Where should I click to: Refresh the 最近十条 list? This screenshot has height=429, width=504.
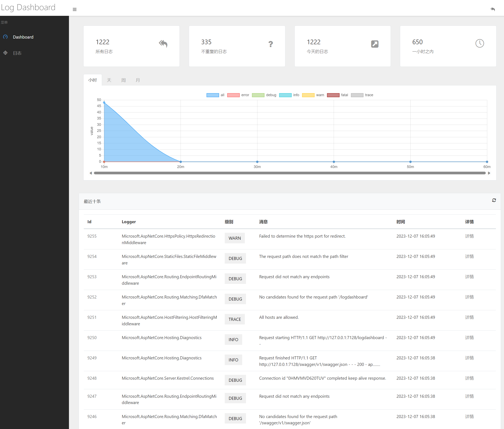coord(494,200)
